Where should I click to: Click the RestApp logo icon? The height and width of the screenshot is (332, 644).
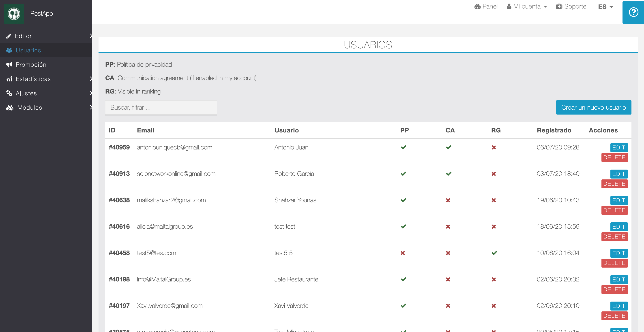pos(14,14)
